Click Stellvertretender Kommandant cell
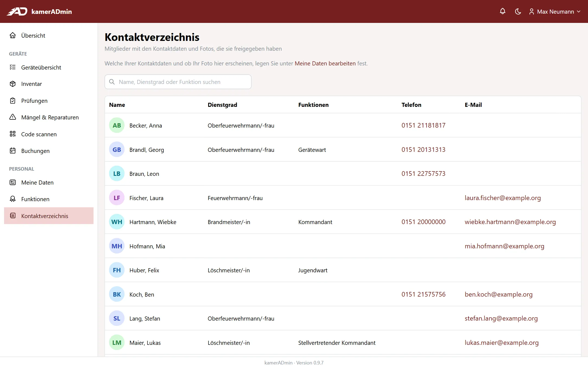This screenshot has width=588, height=368. [337, 343]
